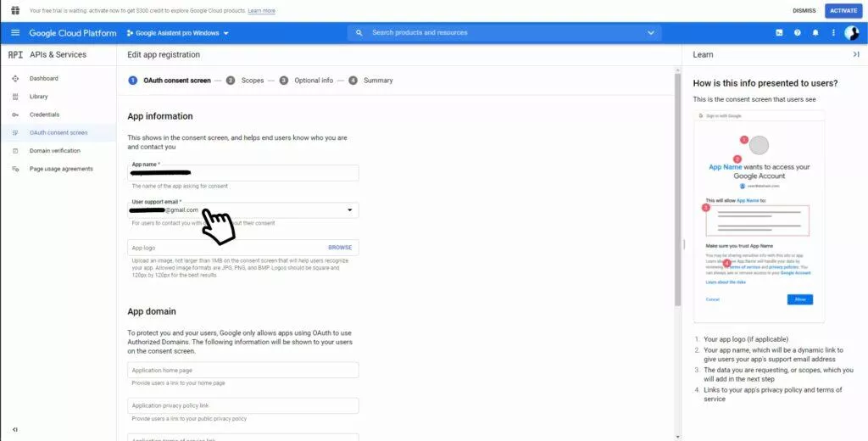Click the help question mark icon
The height and width of the screenshot is (441, 868).
pyautogui.click(x=797, y=33)
